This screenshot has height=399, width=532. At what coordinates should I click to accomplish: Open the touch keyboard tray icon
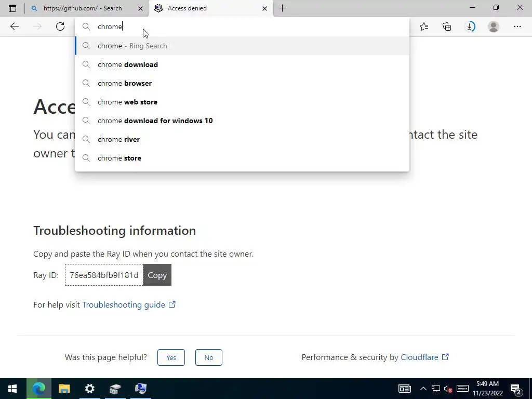462,389
